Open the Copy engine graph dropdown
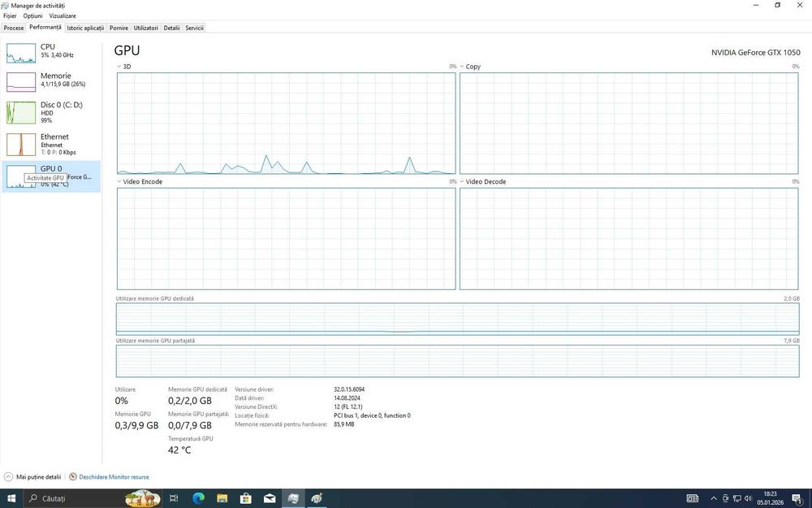 [x=462, y=67]
